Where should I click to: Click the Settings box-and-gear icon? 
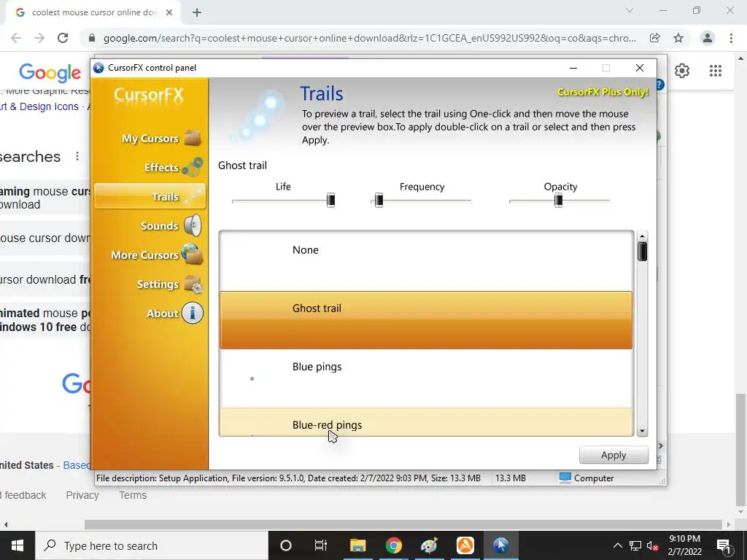click(193, 284)
